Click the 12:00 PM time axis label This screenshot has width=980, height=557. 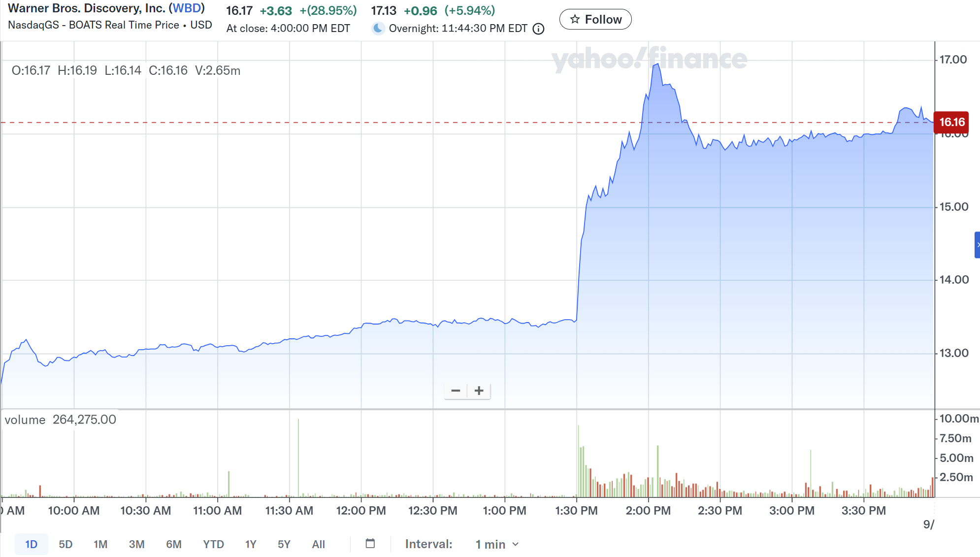(361, 511)
